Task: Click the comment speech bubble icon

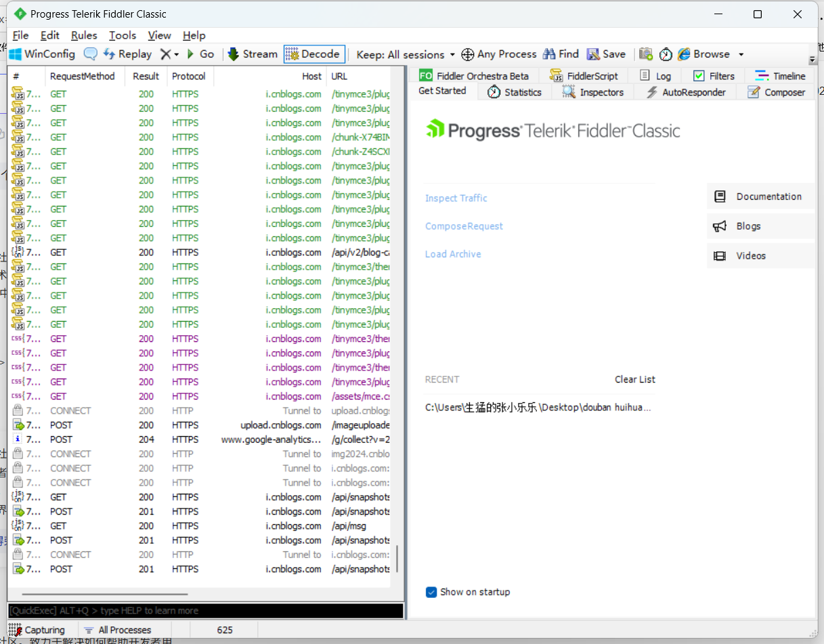Action: coord(90,54)
